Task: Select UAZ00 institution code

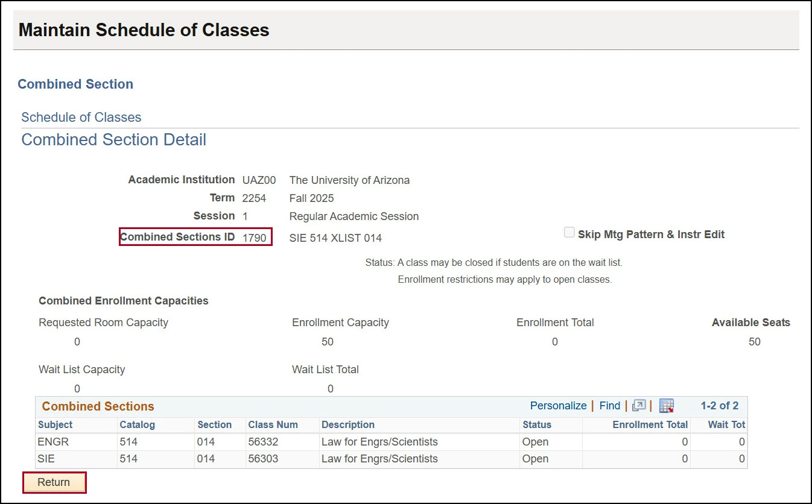Action: [x=259, y=180]
